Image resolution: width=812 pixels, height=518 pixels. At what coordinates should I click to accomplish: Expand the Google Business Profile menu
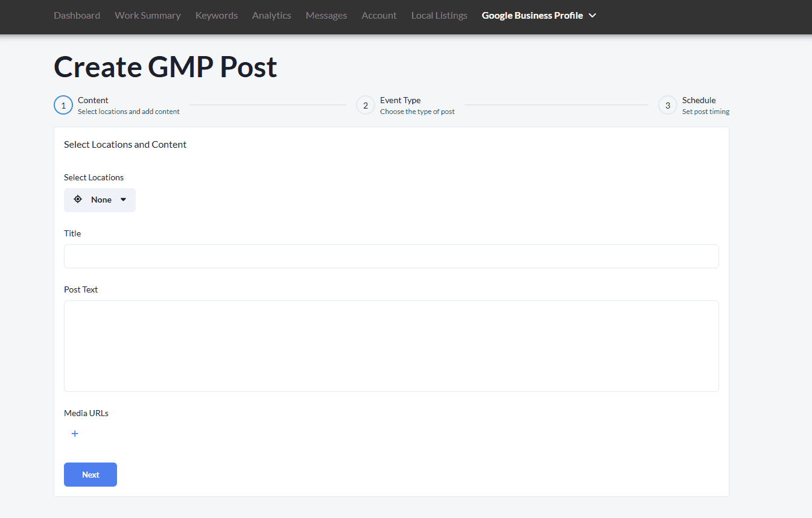point(539,16)
